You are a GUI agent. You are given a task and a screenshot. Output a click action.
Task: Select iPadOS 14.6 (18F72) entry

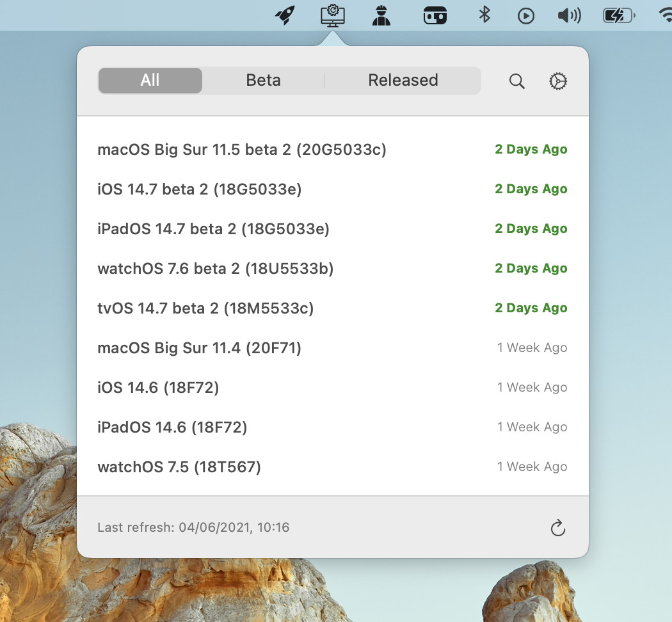click(x=333, y=427)
